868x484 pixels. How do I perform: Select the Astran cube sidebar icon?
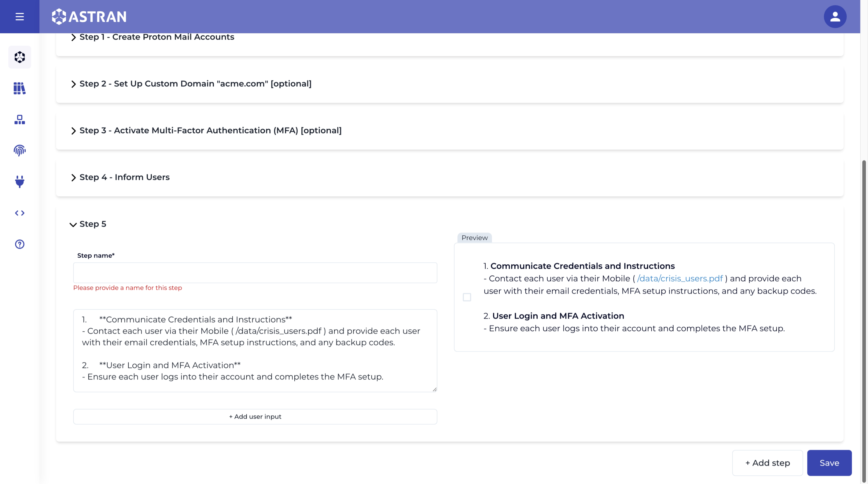coord(20,57)
